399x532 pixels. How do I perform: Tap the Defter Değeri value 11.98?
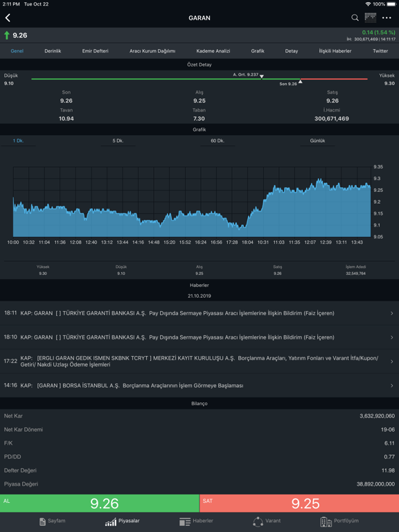(x=388, y=470)
